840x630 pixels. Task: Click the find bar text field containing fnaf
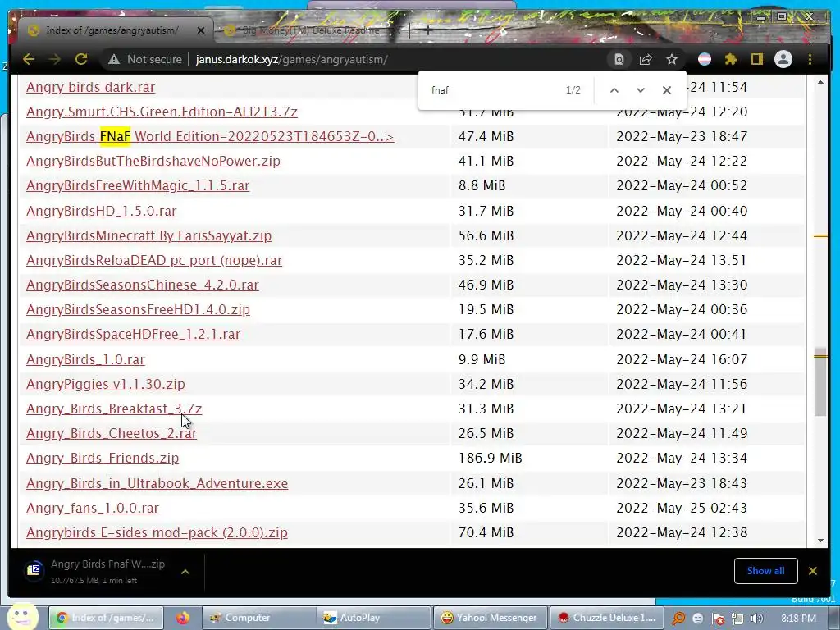pyautogui.click(x=493, y=90)
